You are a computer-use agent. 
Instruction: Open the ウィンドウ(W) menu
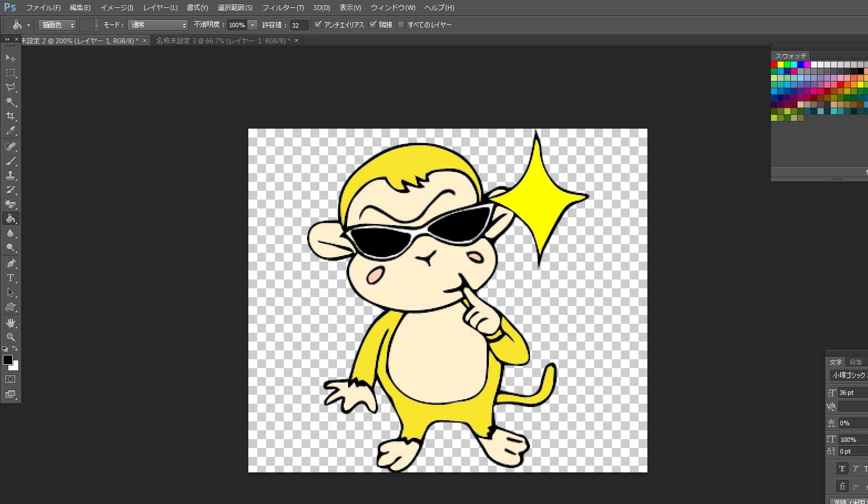(x=393, y=8)
